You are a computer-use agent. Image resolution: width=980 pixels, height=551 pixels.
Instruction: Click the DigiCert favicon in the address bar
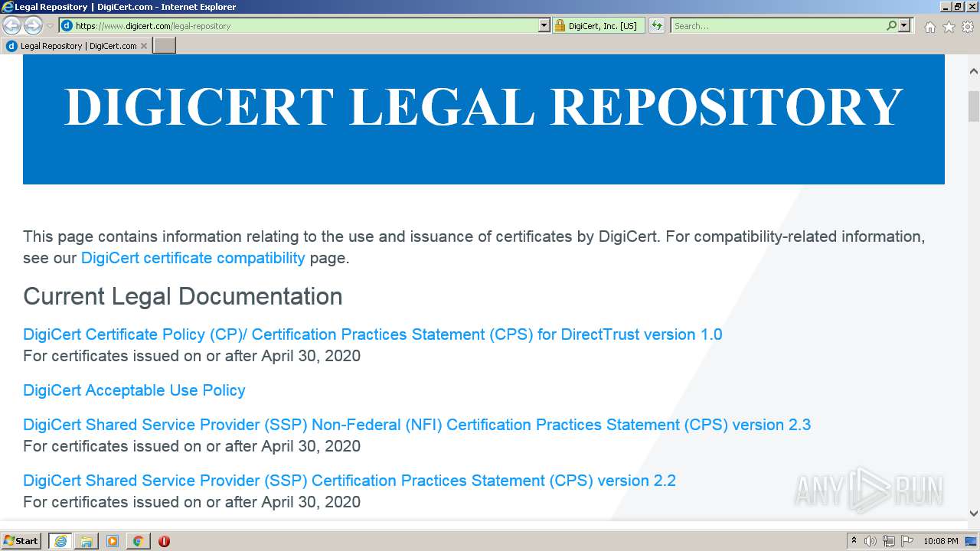(x=67, y=26)
